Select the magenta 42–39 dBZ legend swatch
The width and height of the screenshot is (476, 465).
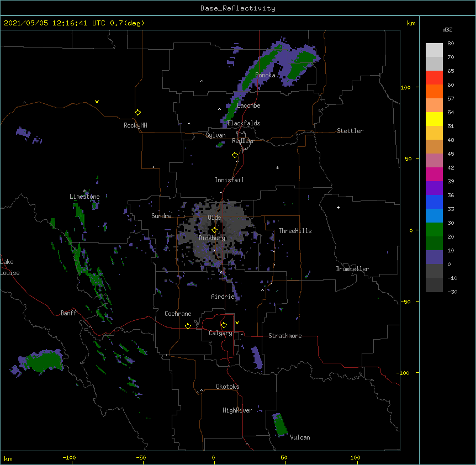tap(434, 174)
